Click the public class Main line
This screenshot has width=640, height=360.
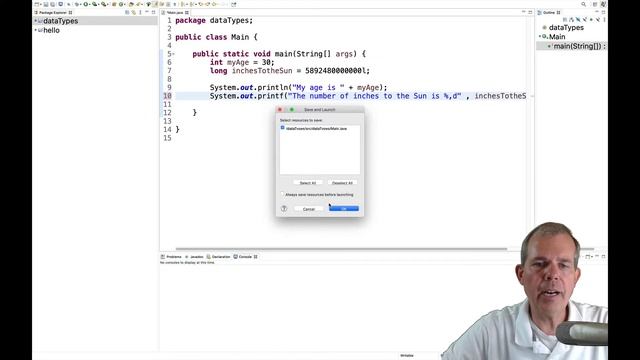point(216,37)
